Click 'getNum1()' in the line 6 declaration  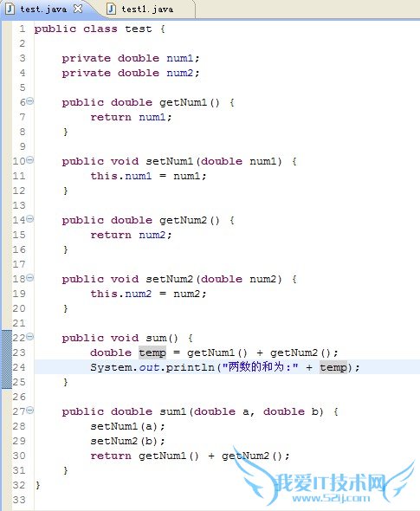pyautogui.click(x=190, y=103)
